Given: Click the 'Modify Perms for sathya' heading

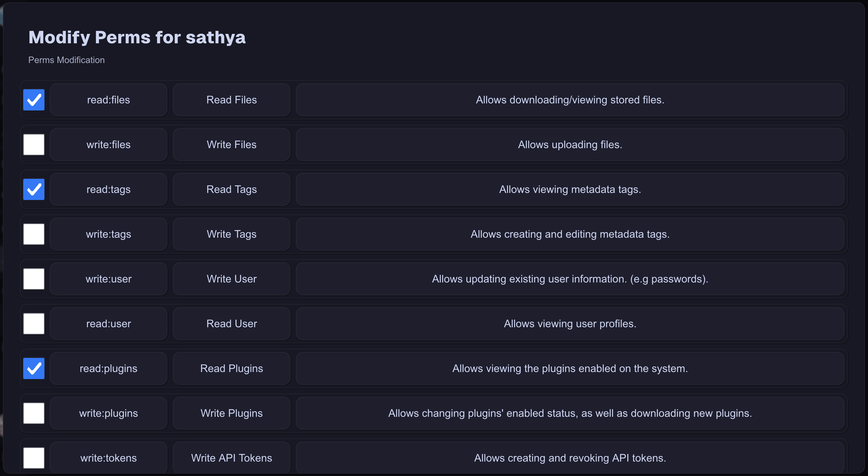Looking at the screenshot, I should 137,37.
